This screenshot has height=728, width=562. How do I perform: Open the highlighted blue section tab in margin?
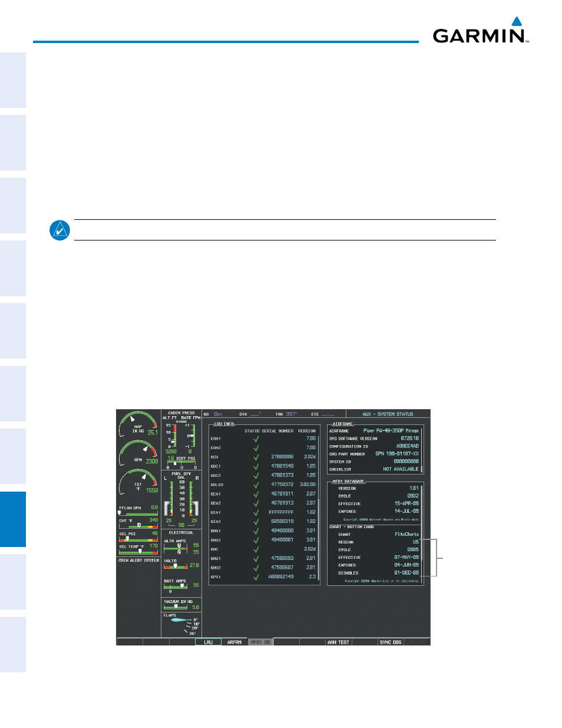[13, 519]
